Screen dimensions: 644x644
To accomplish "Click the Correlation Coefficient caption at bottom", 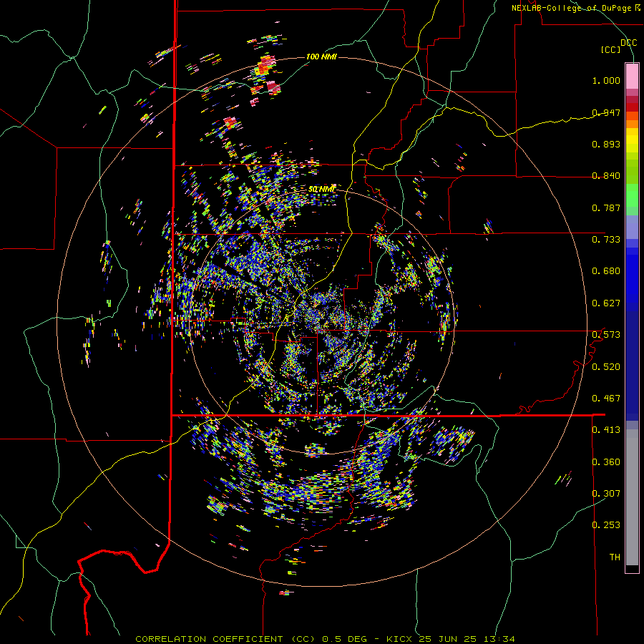I will click(225, 639).
